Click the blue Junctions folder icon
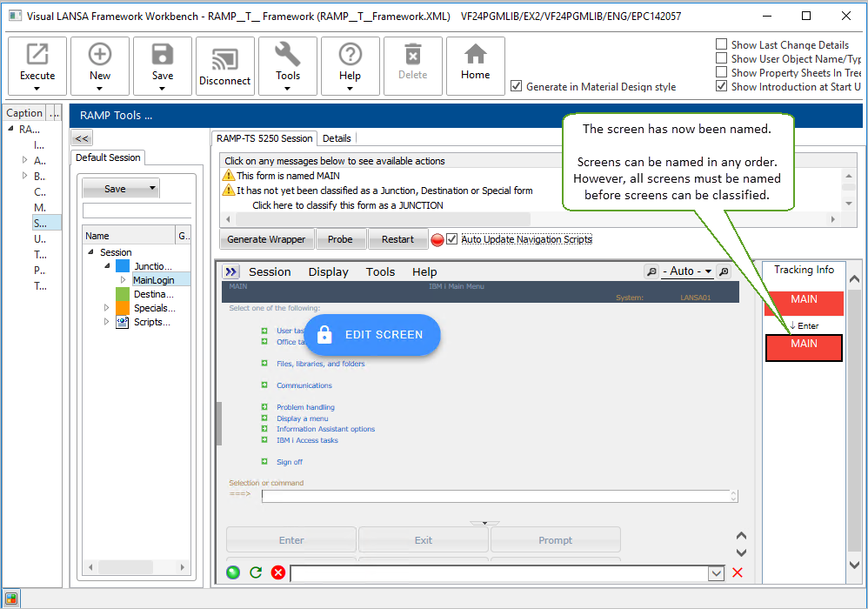 [123, 266]
